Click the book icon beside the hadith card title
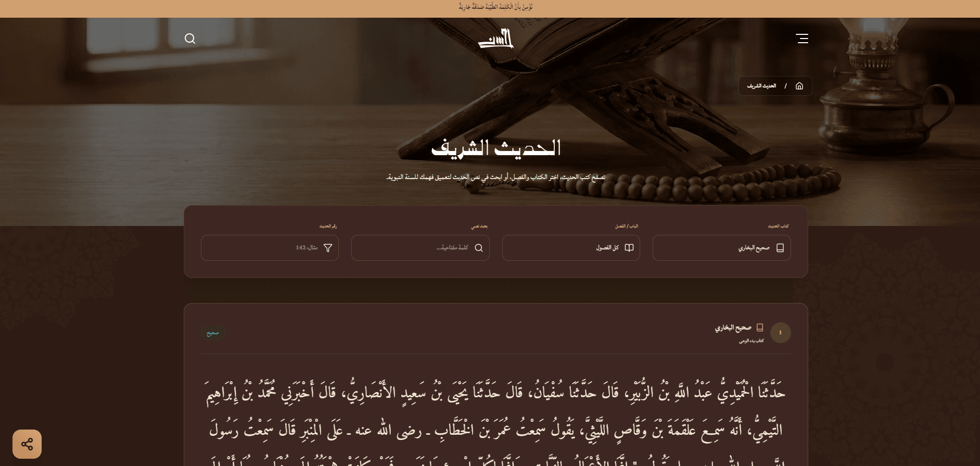The width and height of the screenshot is (980, 466). pyautogui.click(x=760, y=328)
